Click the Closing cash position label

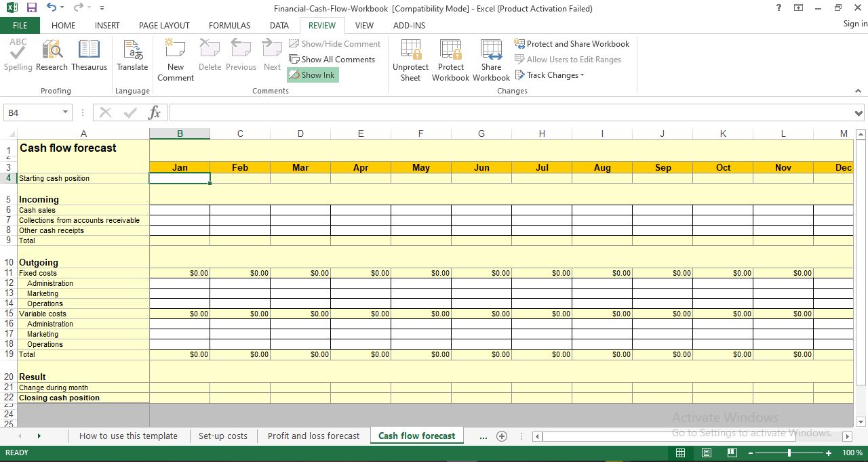pyautogui.click(x=83, y=398)
